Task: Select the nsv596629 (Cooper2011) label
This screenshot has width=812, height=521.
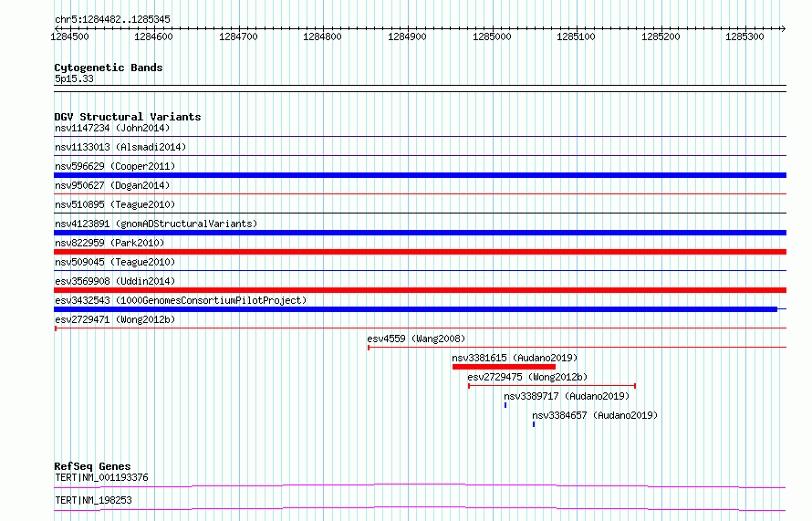Action: coord(115,166)
